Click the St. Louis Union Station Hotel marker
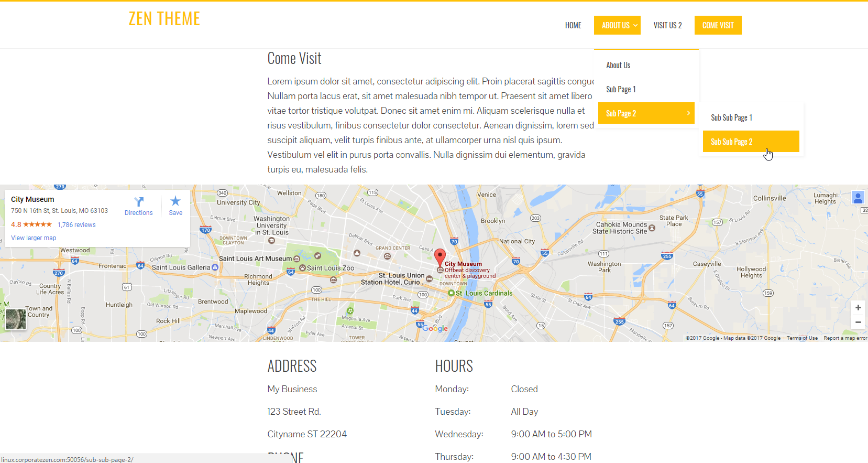The height and width of the screenshot is (463, 868). (x=430, y=279)
